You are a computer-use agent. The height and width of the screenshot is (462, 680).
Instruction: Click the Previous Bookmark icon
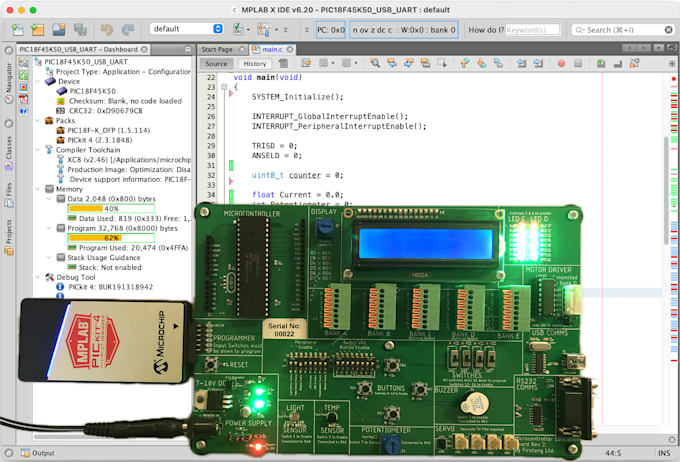(465, 63)
